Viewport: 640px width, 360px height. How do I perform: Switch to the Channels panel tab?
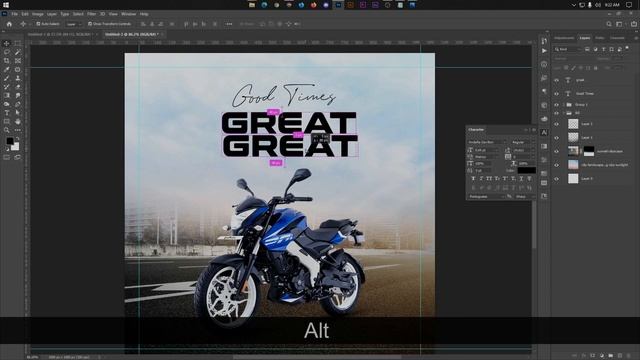pyautogui.click(x=617, y=38)
